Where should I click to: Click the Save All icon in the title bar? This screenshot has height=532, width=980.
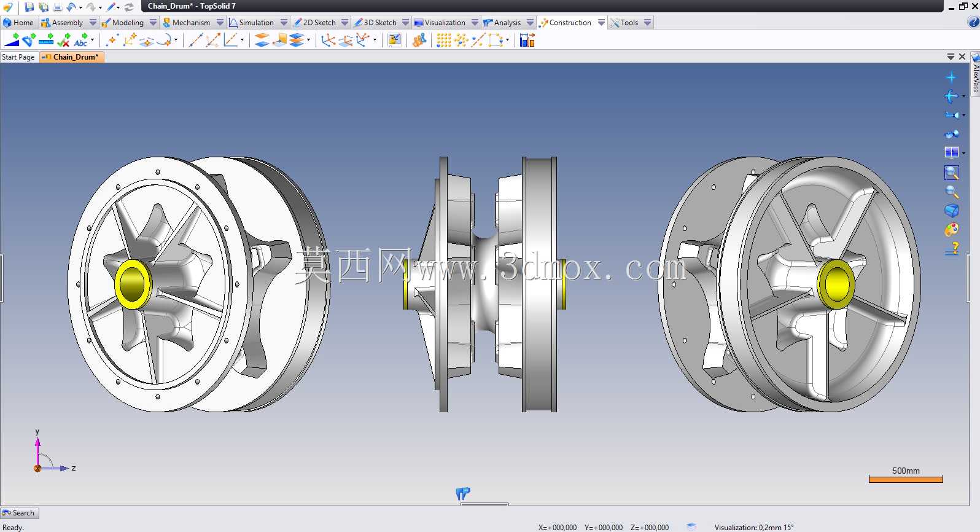pyautogui.click(x=43, y=7)
